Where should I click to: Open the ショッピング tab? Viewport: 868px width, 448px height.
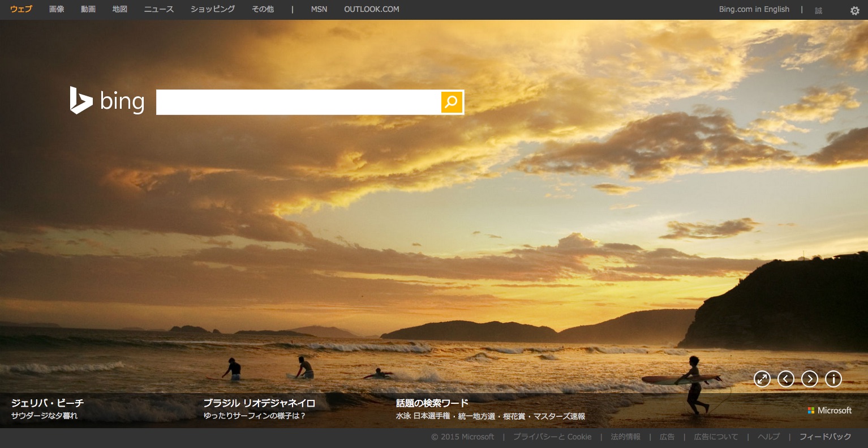pos(213,9)
